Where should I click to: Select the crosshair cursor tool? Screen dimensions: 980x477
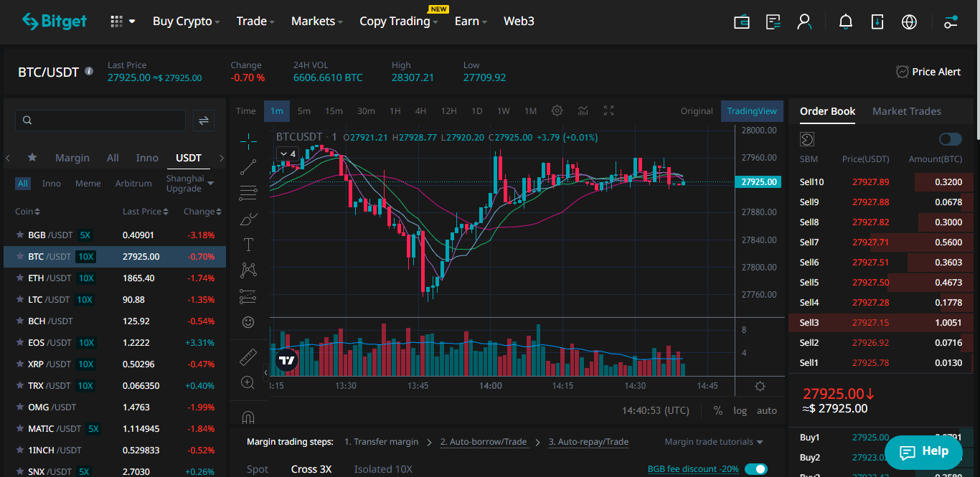click(x=248, y=141)
